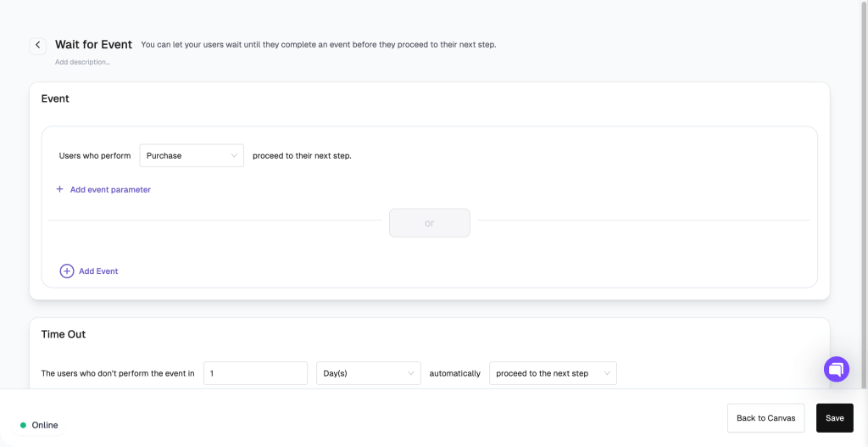Open the chat support bubble icon
The height and width of the screenshot is (447, 868).
click(837, 369)
